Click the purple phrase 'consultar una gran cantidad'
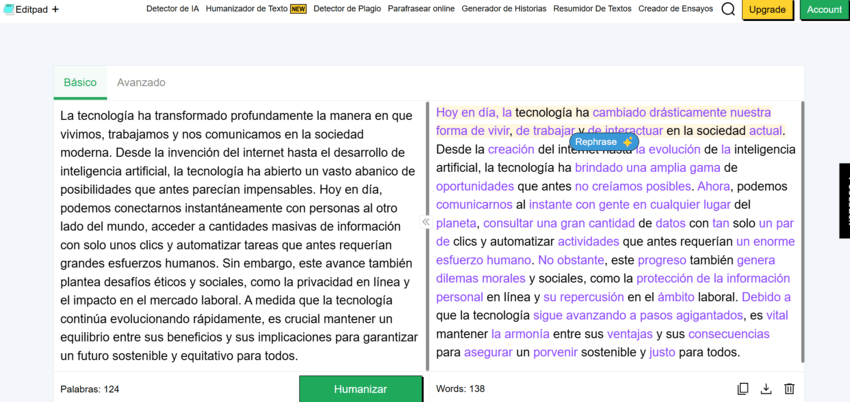 pos(559,223)
